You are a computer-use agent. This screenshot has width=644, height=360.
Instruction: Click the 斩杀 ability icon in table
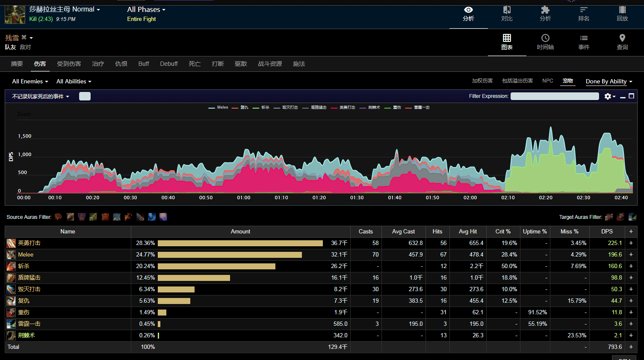pos(11,266)
